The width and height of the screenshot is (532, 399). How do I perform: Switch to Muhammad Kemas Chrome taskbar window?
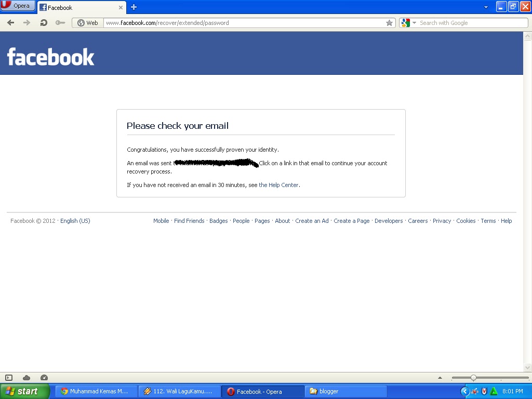point(96,392)
